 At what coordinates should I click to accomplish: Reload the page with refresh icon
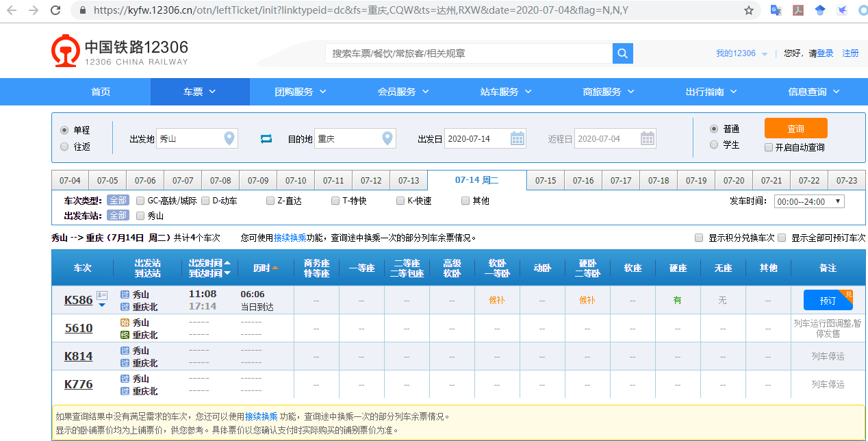click(55, 10)
